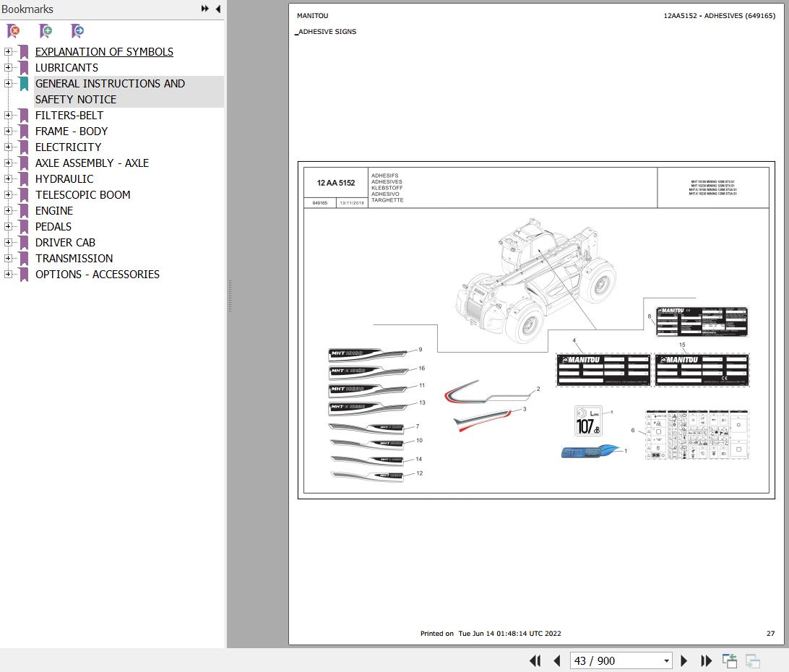This screenshot has height=672, width=789.
Task: Expand the GENERAL INSTRUCTIONS AND SAFETY NOTICE node
Action: tap(7, 83)
